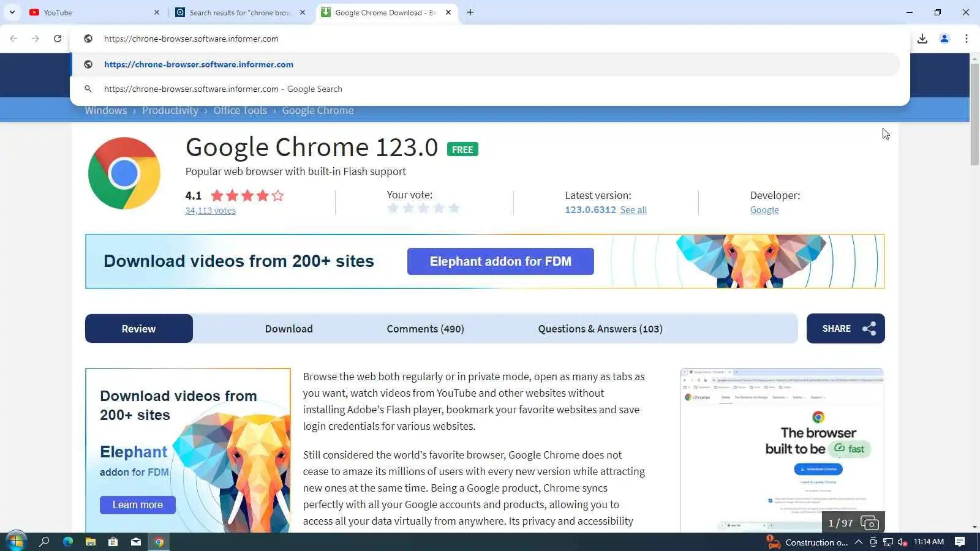Open the network status tray icon
The height and width of the screenshot is (551, 980).
tap(888, 542)
